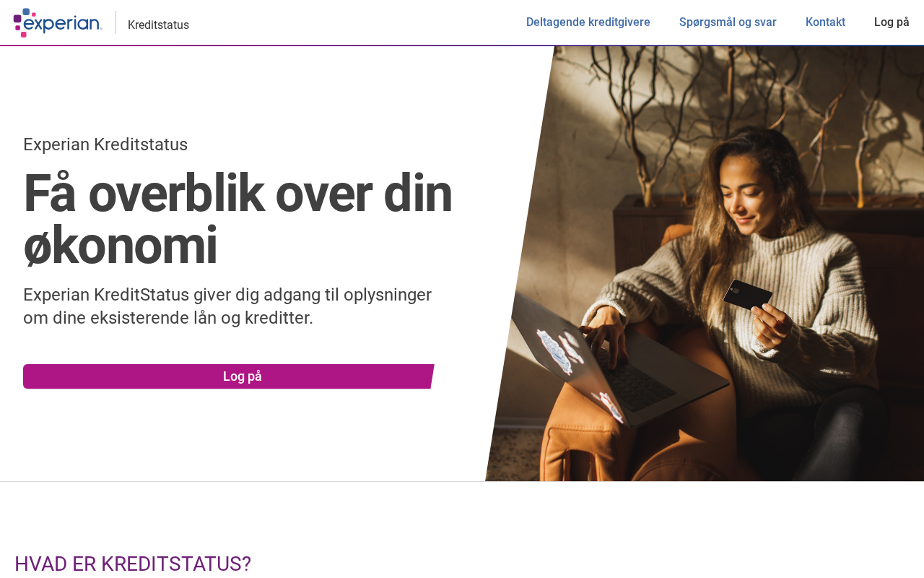Go to the Kontakt page
924x578 pixels.
click(825, 22)
